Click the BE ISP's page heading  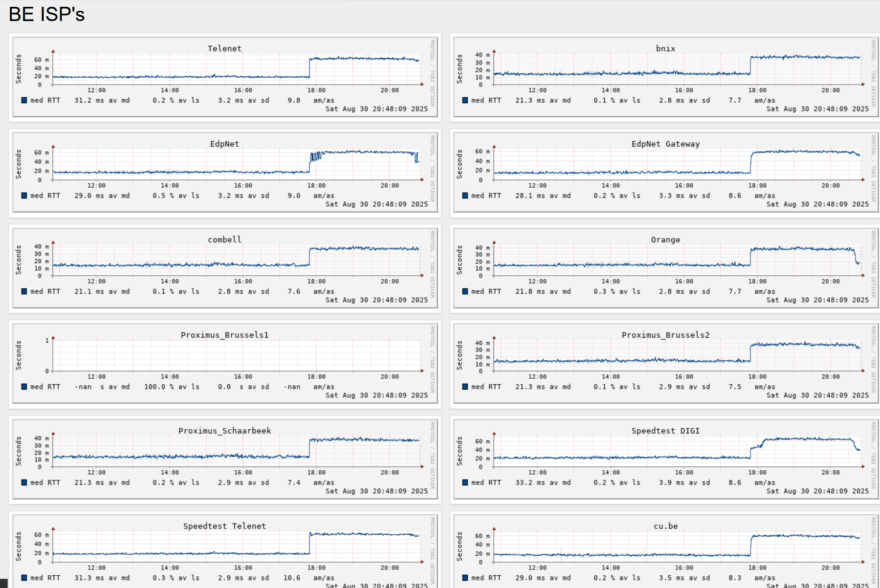coord(46,14)
